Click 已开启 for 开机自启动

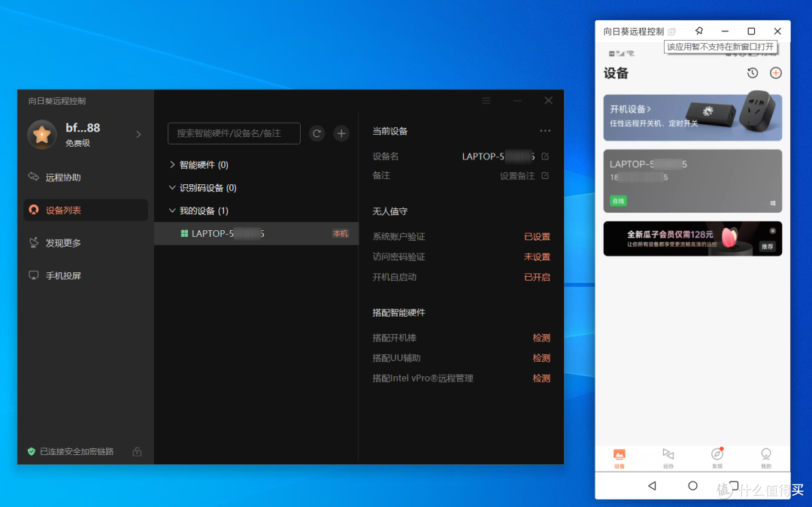(x=537, y=277)
